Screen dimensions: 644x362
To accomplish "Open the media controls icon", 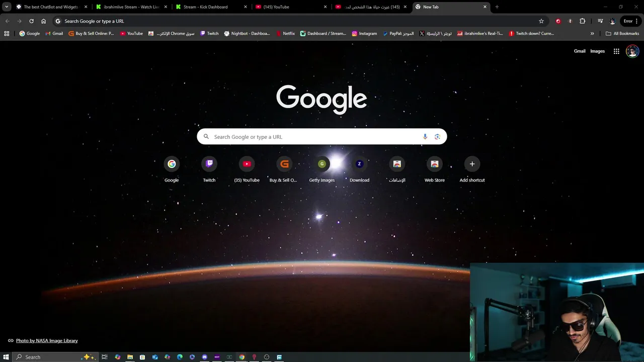I will 600,21.
